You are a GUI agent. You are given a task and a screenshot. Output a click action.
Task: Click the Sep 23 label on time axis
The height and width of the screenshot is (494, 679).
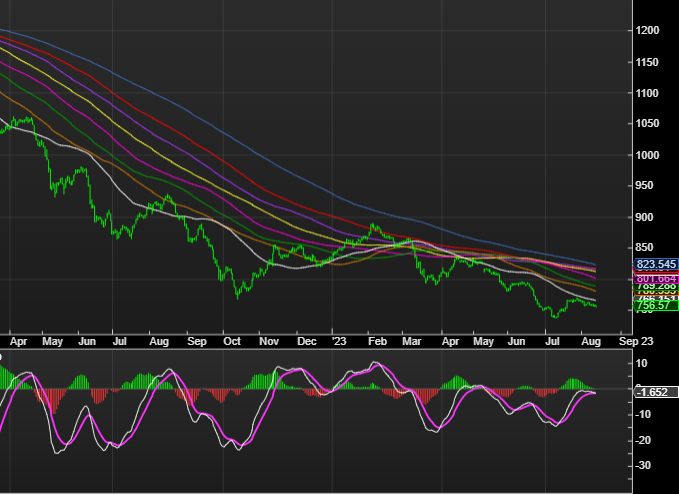(636, 342)
